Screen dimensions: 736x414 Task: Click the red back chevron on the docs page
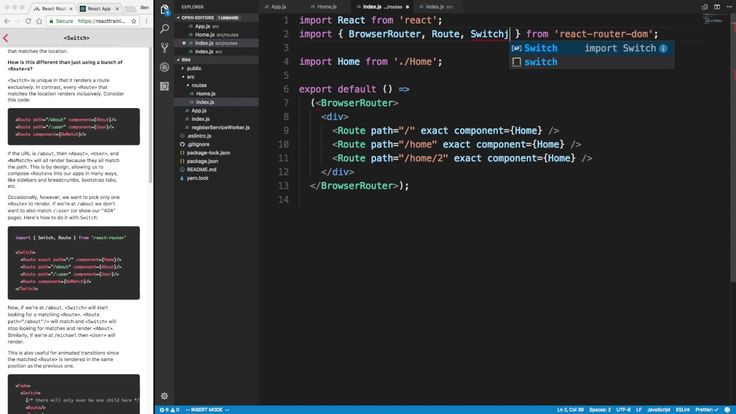click(x=6, y=38)
